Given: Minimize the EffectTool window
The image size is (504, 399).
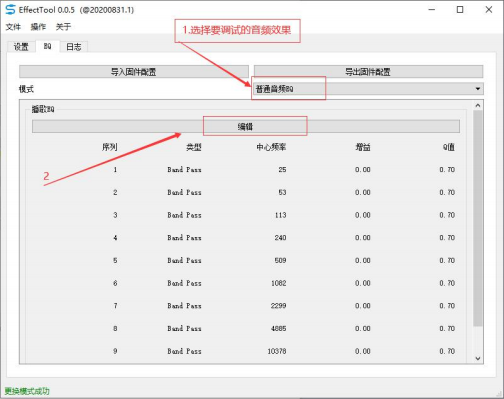Looking at the screenshot, I should point(432,10).
